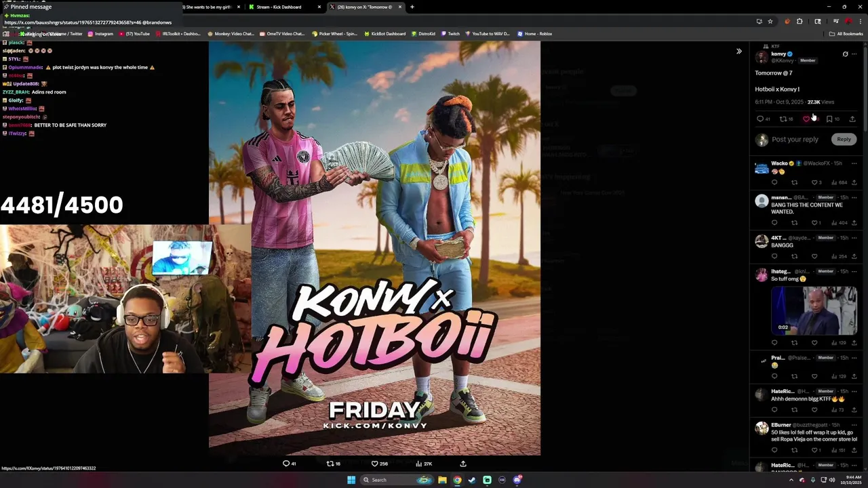Click the share icon under the image
The height and width of the screenshot is (488, 868).
(x=463, y=464)
